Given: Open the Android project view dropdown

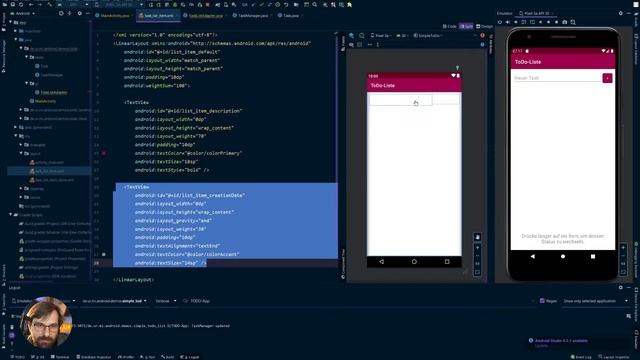Looking at the screenshot, I should tap(24, 13).
